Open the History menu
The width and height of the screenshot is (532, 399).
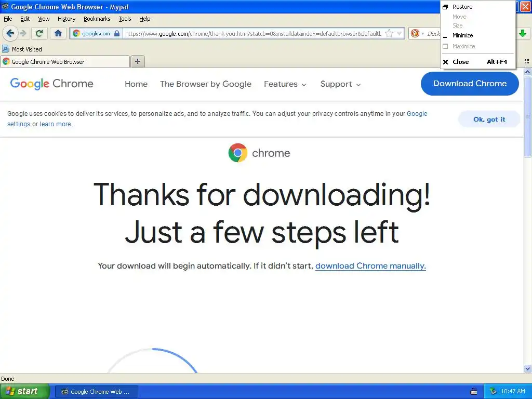66,19
